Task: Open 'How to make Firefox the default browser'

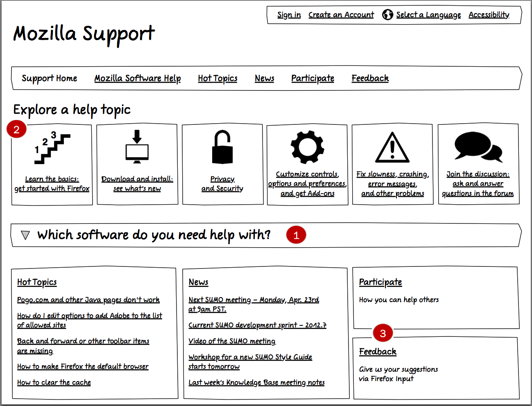Action: pyautogui.click(x=83, y=367)
